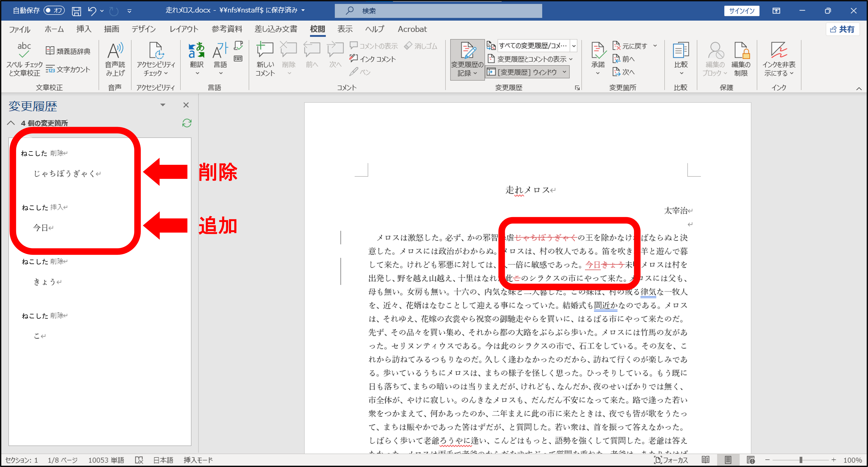
Task: Open the accessibility checker
Action: [156, 59]
